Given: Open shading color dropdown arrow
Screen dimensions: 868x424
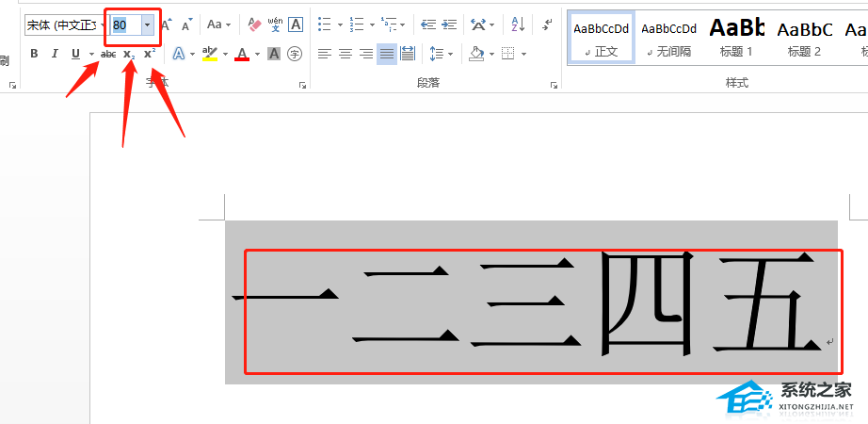Looking at the screenshot, I should point(491,54).
